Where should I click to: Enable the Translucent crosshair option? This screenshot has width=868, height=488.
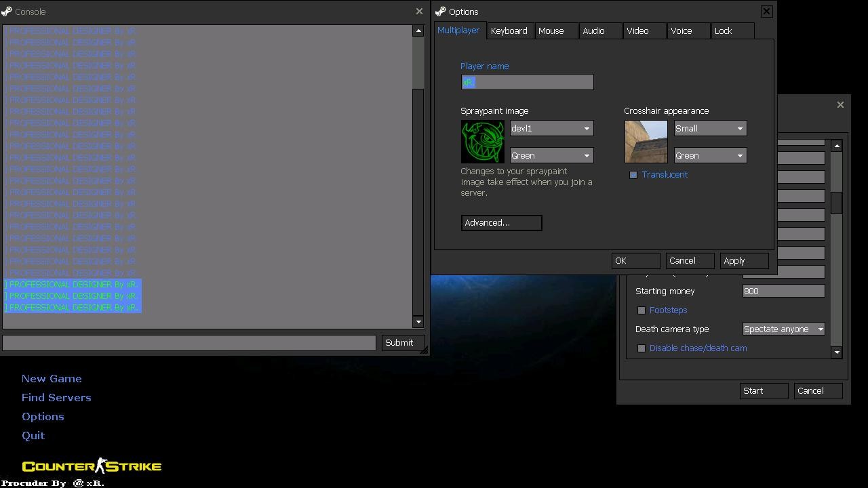pyautogui.click(x=633, y=174)
